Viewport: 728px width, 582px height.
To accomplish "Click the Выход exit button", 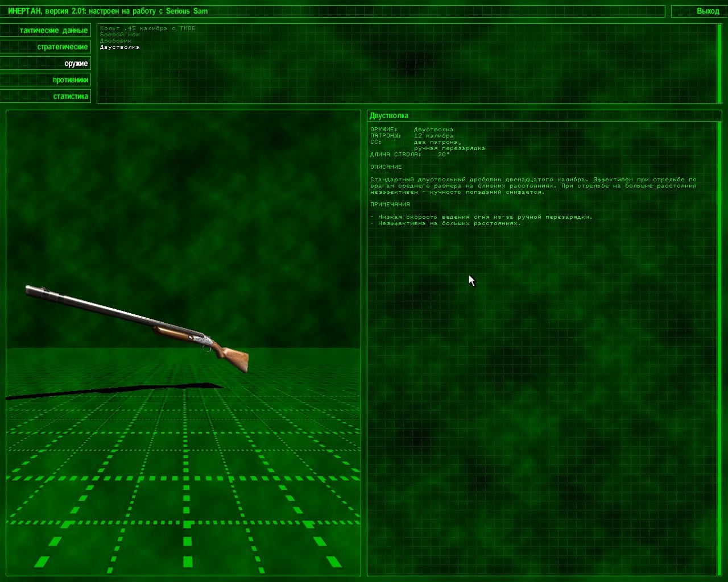I will tap(699, 11).
